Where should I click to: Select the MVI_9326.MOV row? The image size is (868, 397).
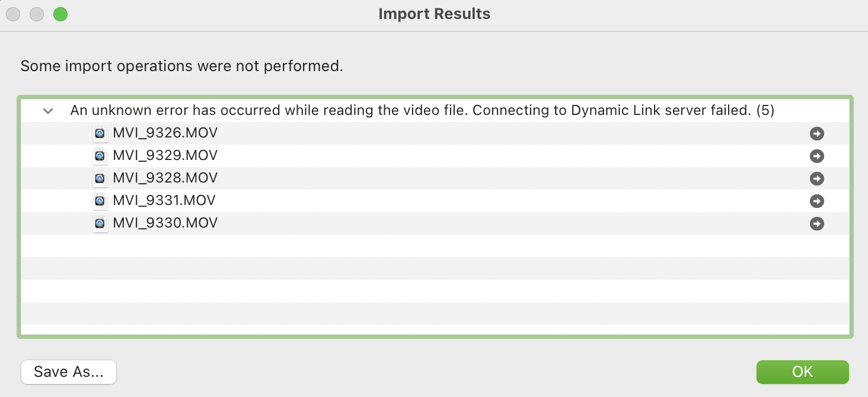point(165,133)
